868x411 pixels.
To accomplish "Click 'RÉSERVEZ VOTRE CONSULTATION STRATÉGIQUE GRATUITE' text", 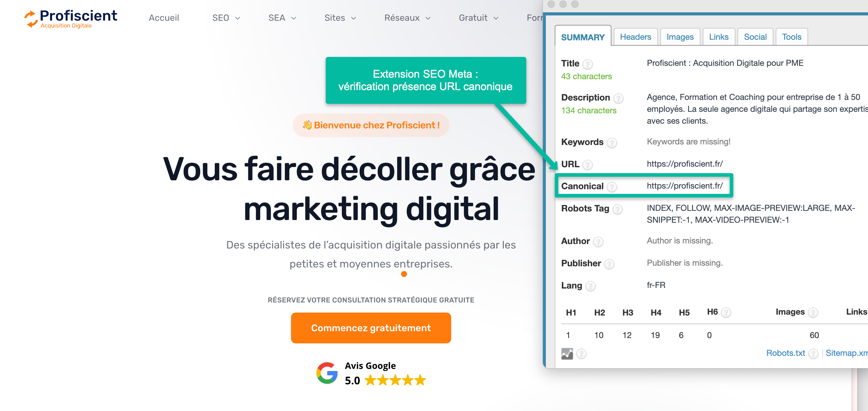I will pos(371,300).
